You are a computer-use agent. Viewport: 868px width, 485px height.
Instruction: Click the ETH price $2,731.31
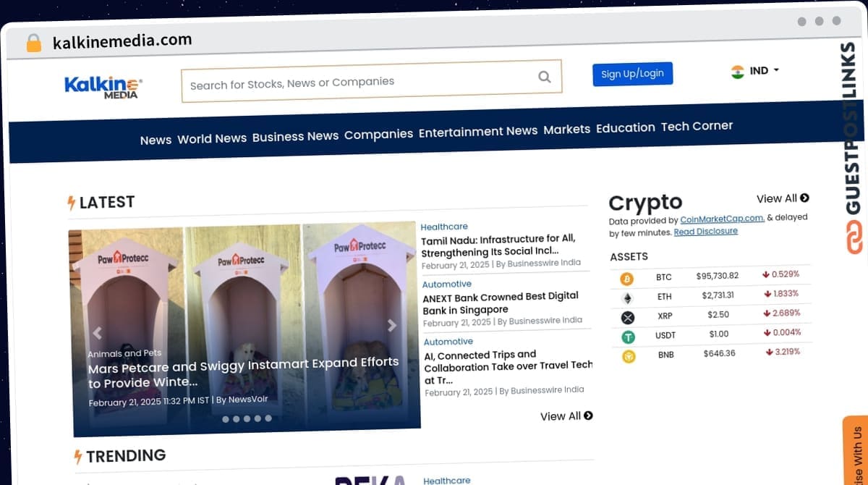tap(718, 295)
